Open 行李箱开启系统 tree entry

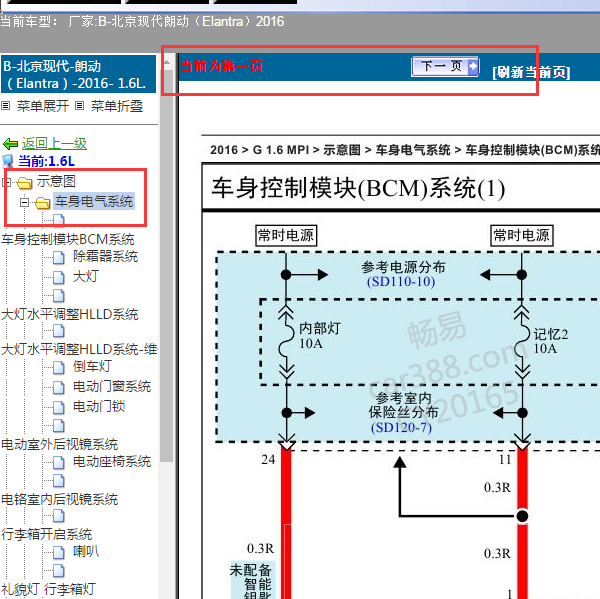click(46, 534)
